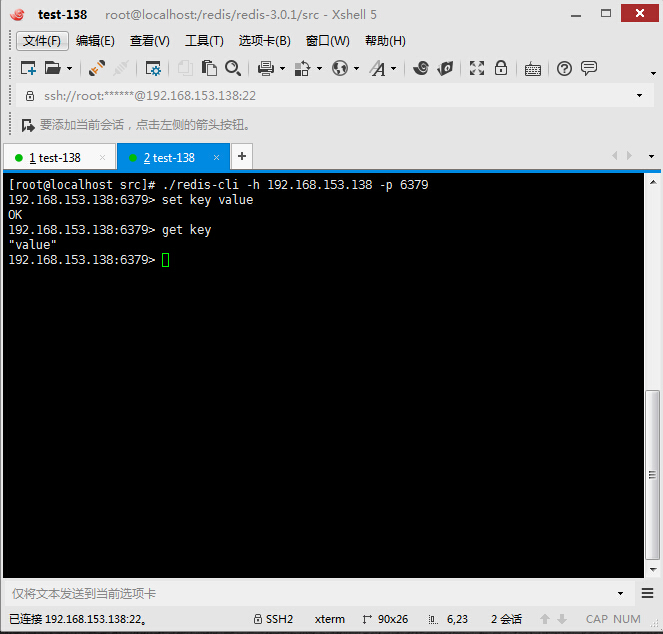Launch Xagent from the key swirl icon
Viewport: 663px width, 634px height.
click(445, 68)
